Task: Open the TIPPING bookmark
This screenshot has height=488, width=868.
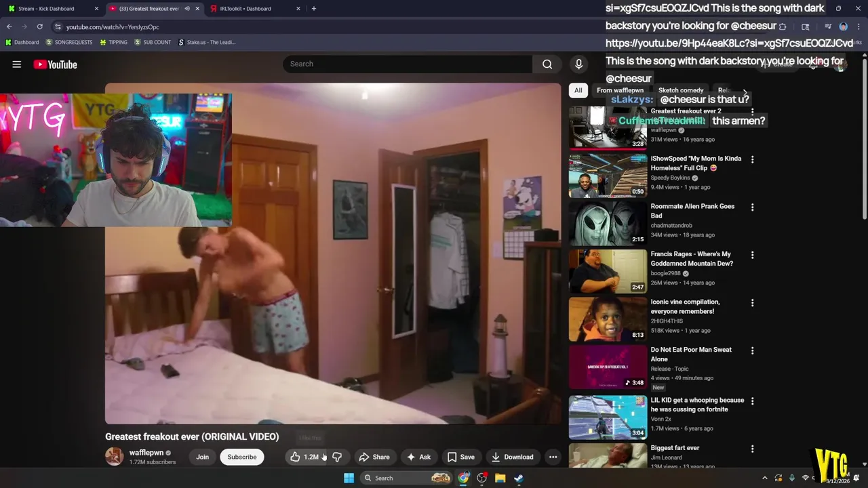Action: coord(113,42)
